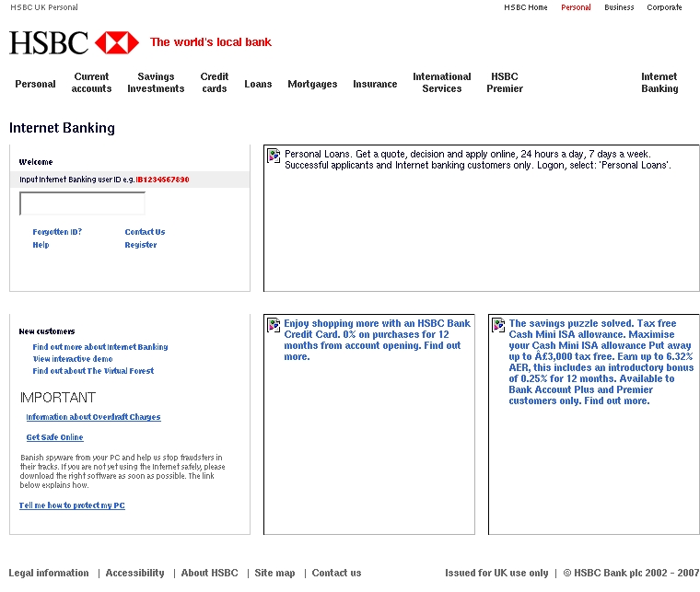Image resolution: width=700 pixels, height=592 pixels.
Task: Click broken image icon in Personal Loans banner
Action: (x=274, y=156)
